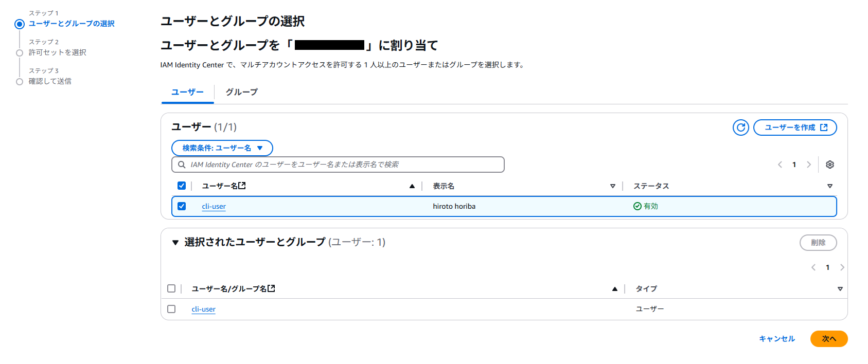Click the ユーザーを作成 button
Image resolution: width=868 pixels, height=364 pixels.
pos(795,128)
